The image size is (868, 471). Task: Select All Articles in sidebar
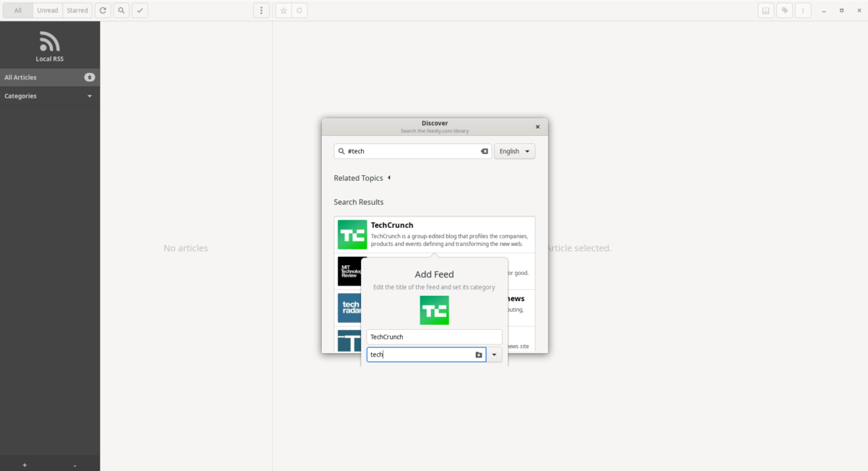(50, 77)
